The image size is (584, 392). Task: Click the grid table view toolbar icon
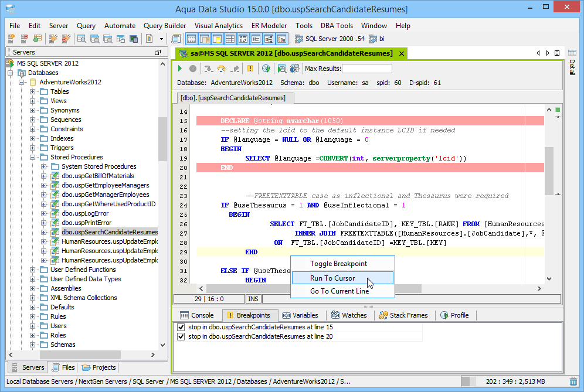click(x=230, y=39)
